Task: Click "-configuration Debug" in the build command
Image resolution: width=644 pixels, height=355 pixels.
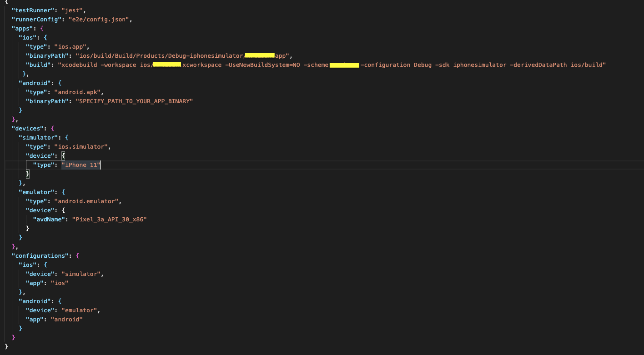Action: pos(396,65)
